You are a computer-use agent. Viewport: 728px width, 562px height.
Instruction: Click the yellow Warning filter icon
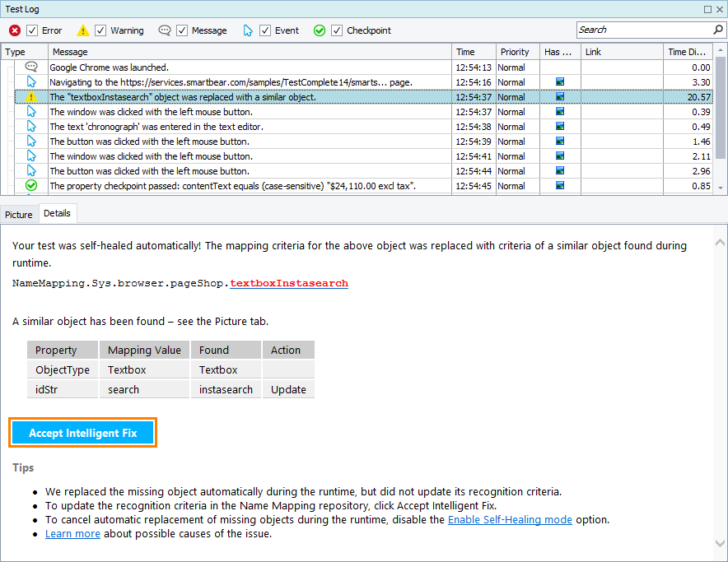point(83,30)
